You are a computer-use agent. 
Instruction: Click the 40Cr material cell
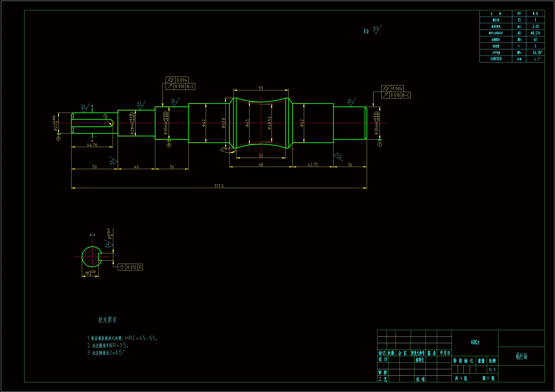coord(475,342)
